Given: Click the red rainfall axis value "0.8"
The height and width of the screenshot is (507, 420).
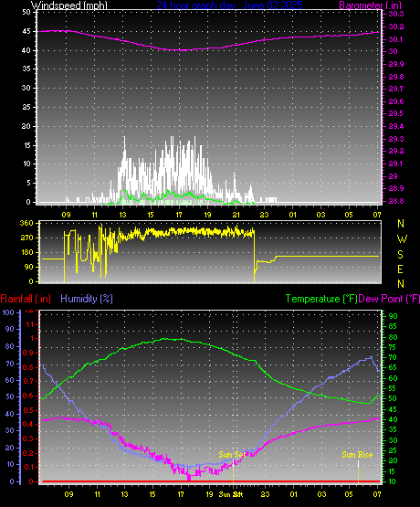Looking at the screenshot, I should click(x=28, y=367).
